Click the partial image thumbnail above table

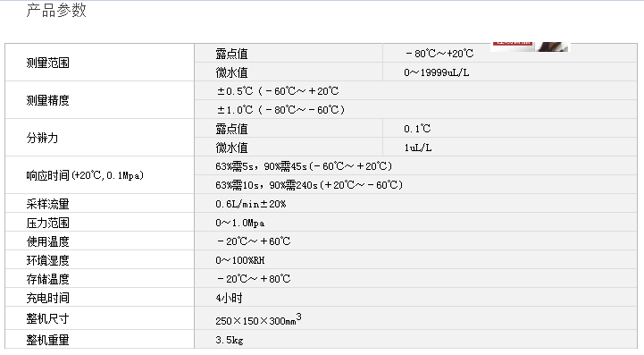531,46
